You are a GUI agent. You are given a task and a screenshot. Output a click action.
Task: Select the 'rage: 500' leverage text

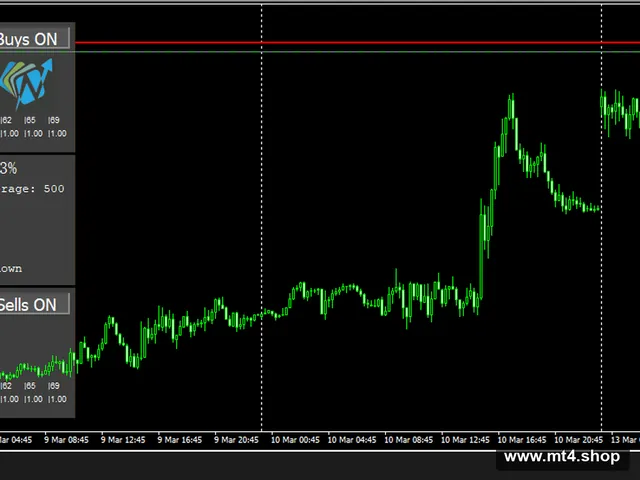pyautogui.click(x=32, y=189)
